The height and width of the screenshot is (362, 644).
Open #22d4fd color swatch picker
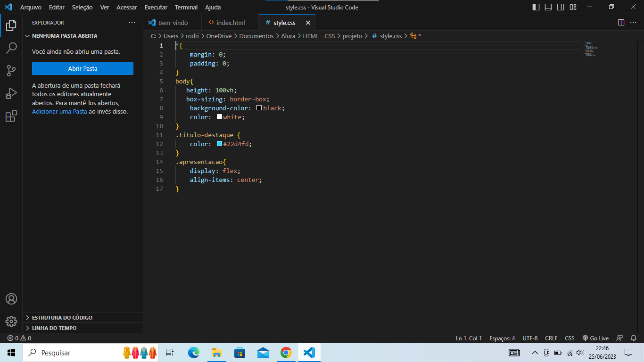pos(219,144)
